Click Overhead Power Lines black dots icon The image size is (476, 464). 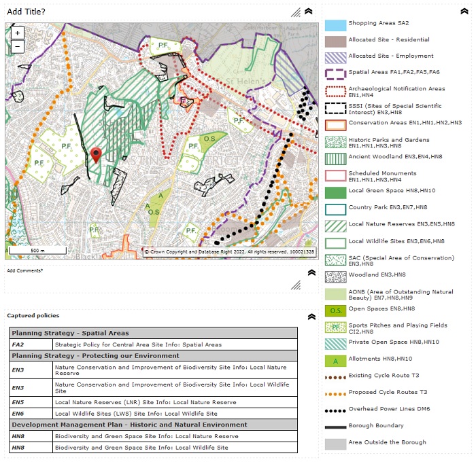point(335,411)
